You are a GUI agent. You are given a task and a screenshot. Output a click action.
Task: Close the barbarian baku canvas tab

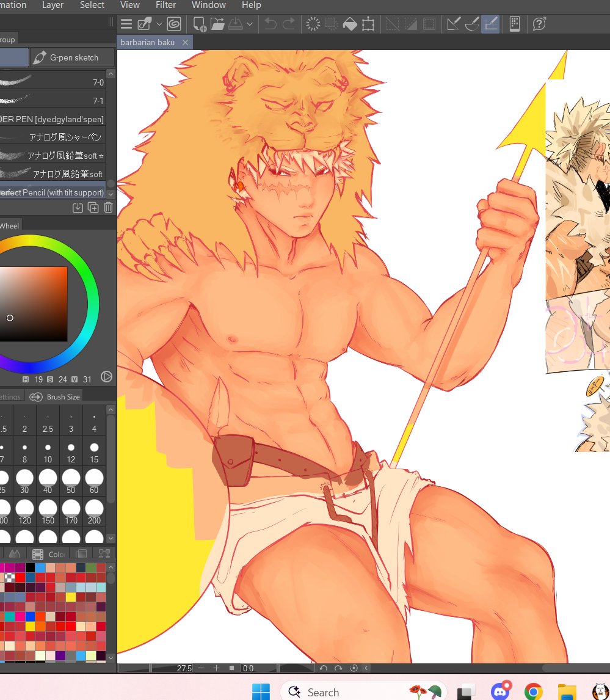pyautogui.click(x=185, y=42)
